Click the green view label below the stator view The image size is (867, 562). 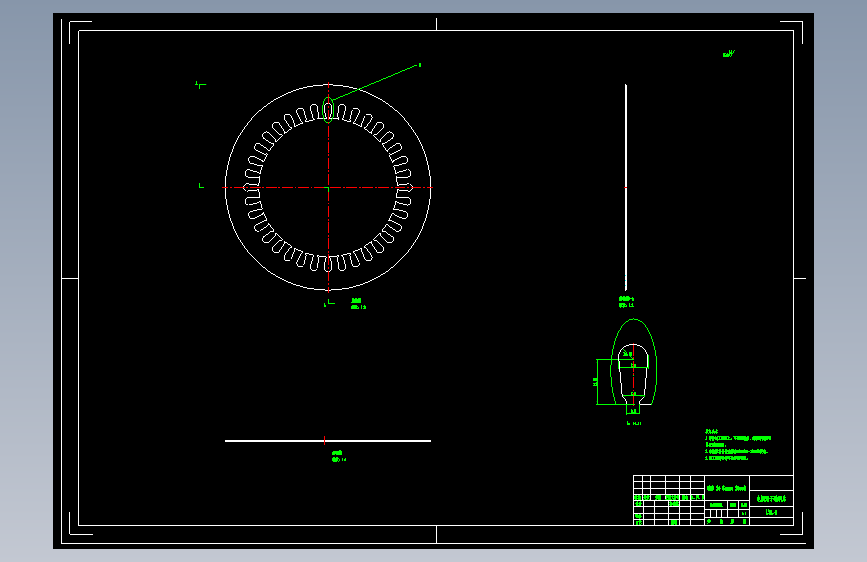358,304
